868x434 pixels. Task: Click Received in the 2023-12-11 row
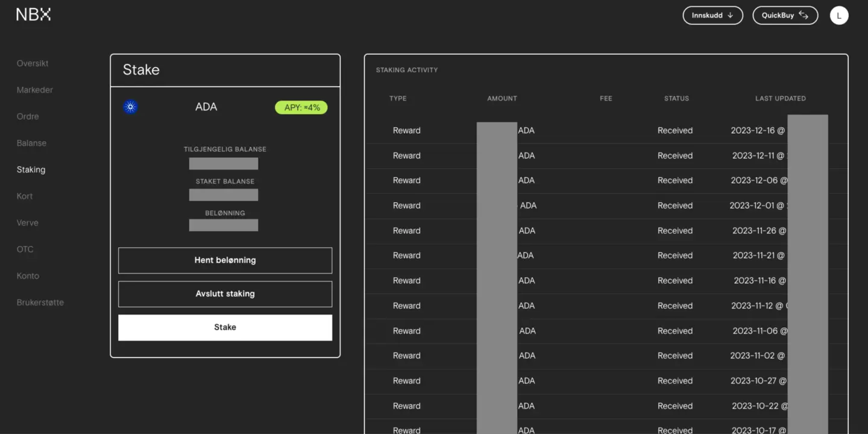(675, 156)
